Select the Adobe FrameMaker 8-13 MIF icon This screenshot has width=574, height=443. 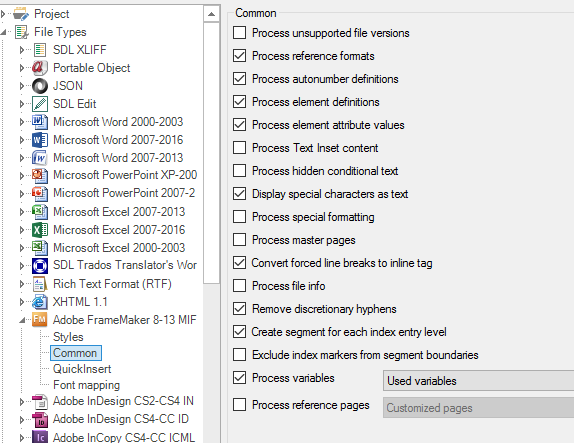click(40, 320)
